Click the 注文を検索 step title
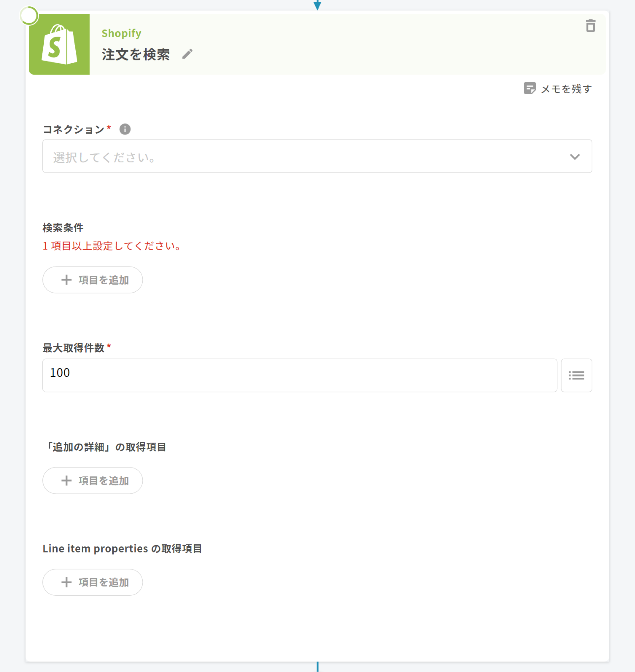The height and width of the screenshot is (672, 635). pos(136,54)
